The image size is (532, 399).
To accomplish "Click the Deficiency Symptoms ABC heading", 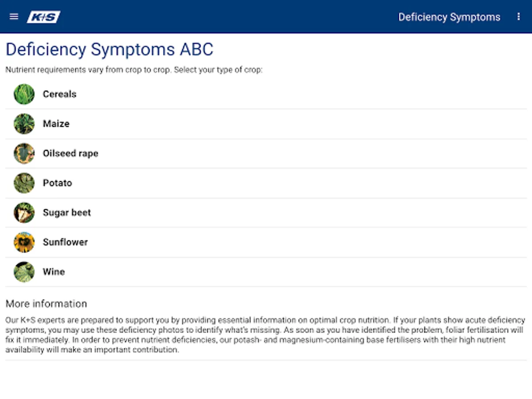I will point(110,49).
